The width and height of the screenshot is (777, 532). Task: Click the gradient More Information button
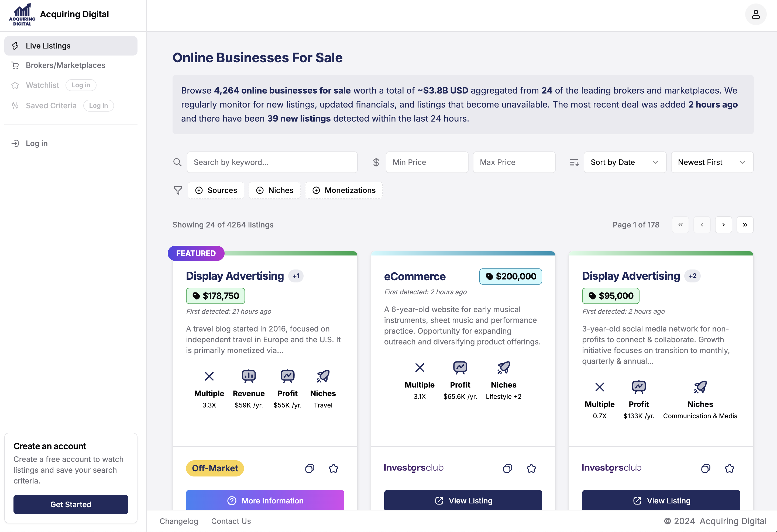pos(265,500)
